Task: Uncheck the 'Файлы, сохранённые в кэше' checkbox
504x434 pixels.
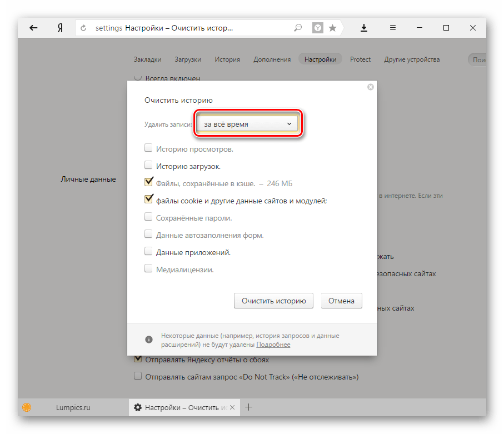Action: pos(148,182)
